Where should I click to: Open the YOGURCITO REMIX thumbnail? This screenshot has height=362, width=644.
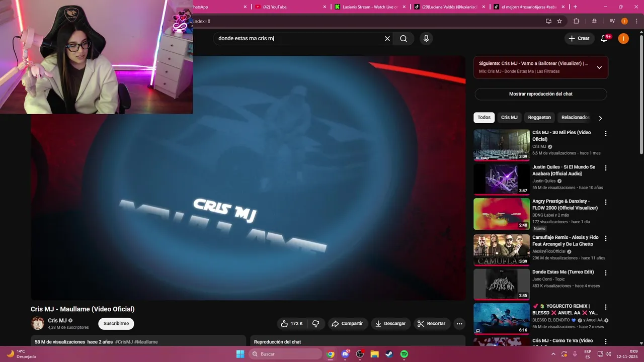click(502, 319)
